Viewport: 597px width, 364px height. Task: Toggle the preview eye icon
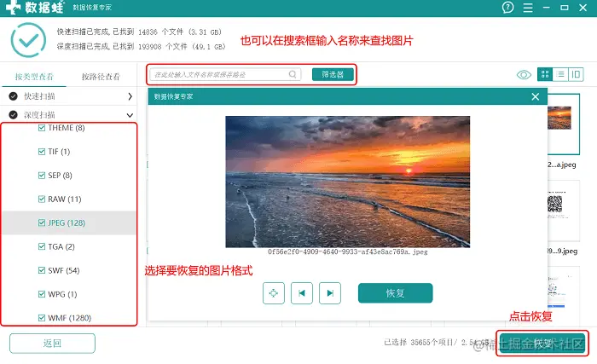(524, 75)
